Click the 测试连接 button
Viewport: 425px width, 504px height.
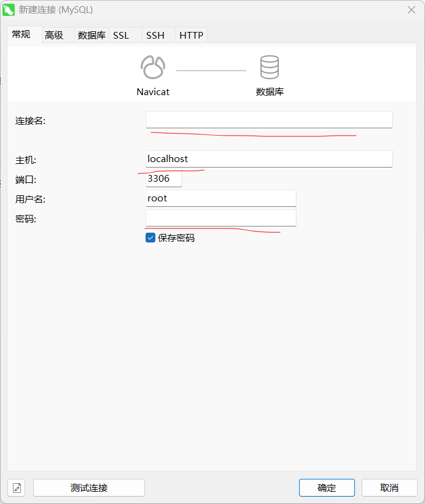click(x=89, y=487)
